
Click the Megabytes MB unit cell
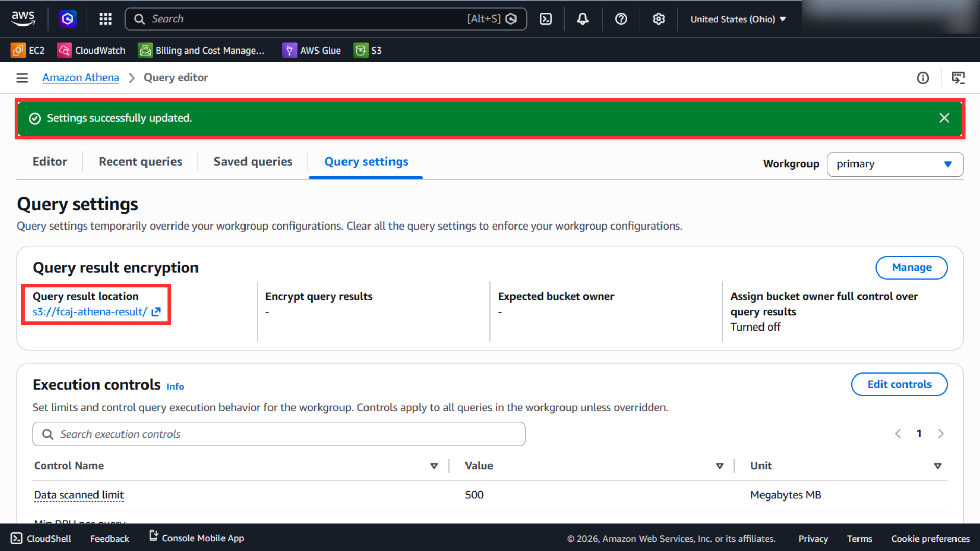point(785,495)
